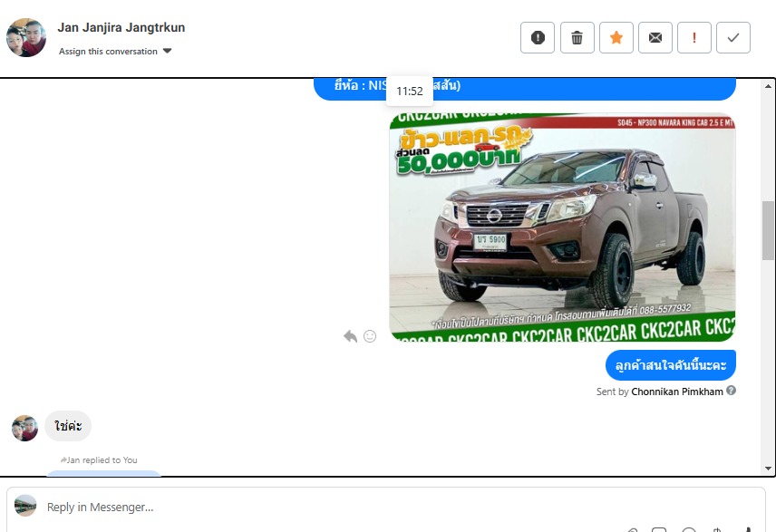
Task: Move conversation to spam with octagon icon
Action: coord(538,37)
